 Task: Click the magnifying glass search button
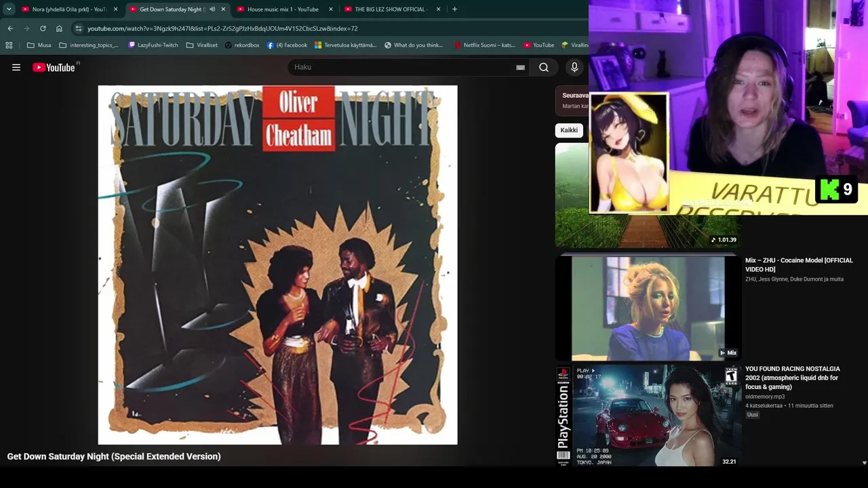tap(544, 67)
